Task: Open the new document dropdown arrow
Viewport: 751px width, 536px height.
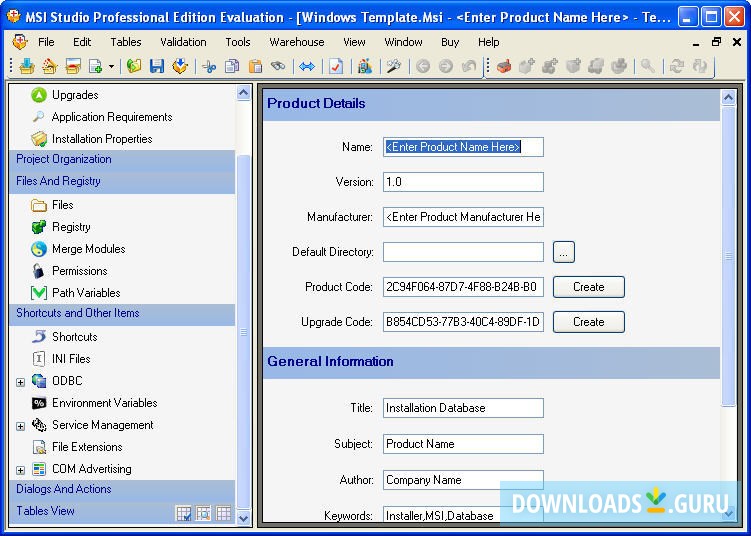Action: 111,66
